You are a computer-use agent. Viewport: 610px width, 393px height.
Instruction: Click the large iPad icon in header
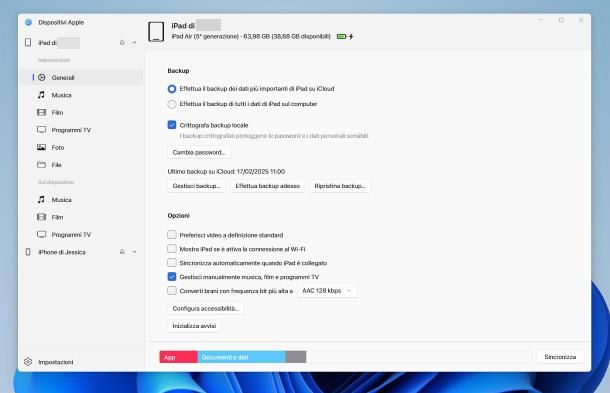coord(156,32)
